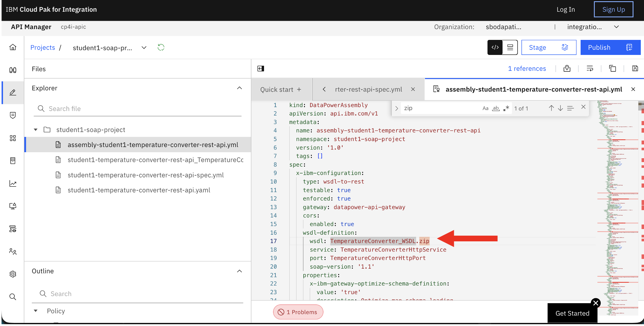Expand Toggle Replace arrow in find widget
Viewport: 644px width, 326px height.
click(396, 108)
